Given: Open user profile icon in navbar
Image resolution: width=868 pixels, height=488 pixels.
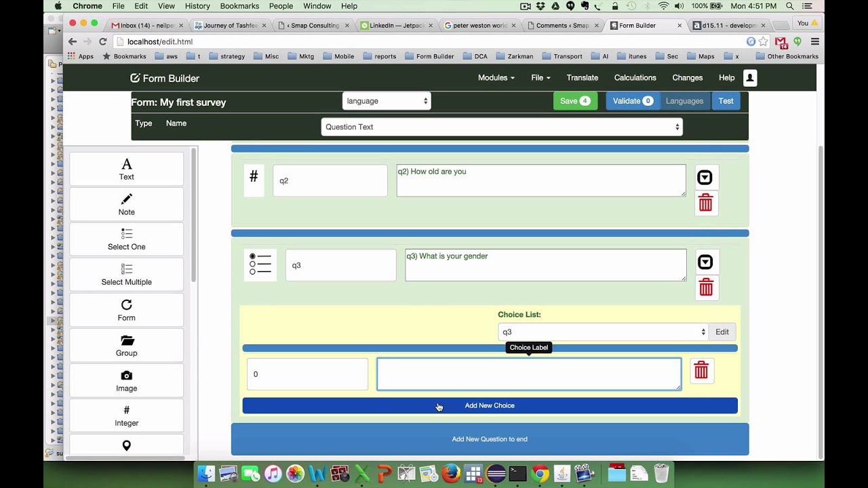Looking at the screenshot, I should pyautogui.click(x=749, y=78).
